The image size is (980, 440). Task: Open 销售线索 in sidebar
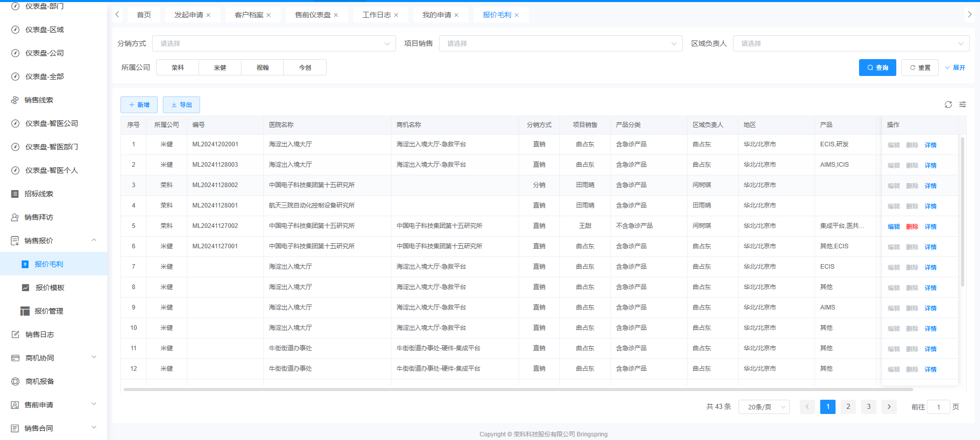(x=39, y=100)
